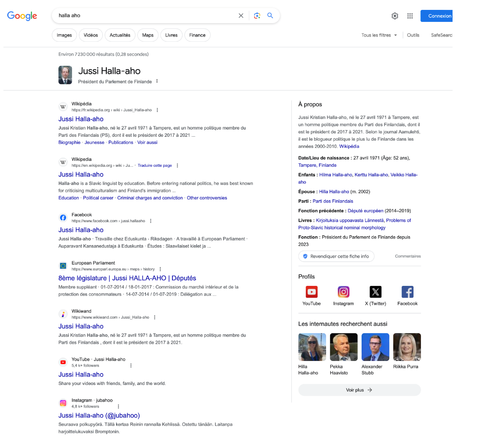Open the Publications sitelink

[121, 142]
